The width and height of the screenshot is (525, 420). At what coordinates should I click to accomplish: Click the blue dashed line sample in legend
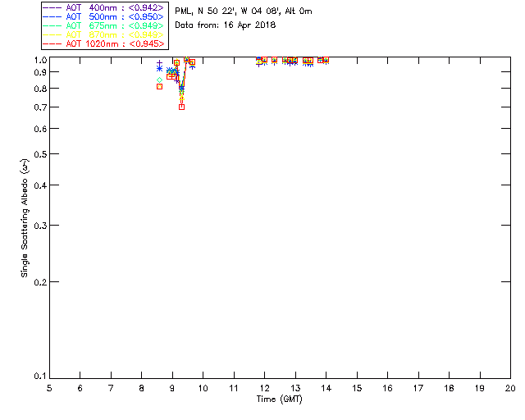52,16
